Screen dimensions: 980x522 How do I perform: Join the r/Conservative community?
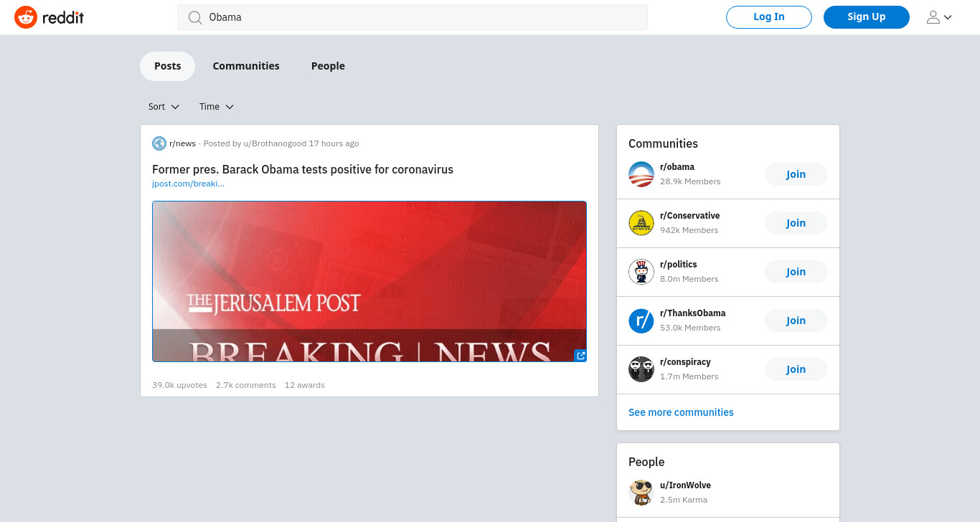tap(796, 223)
